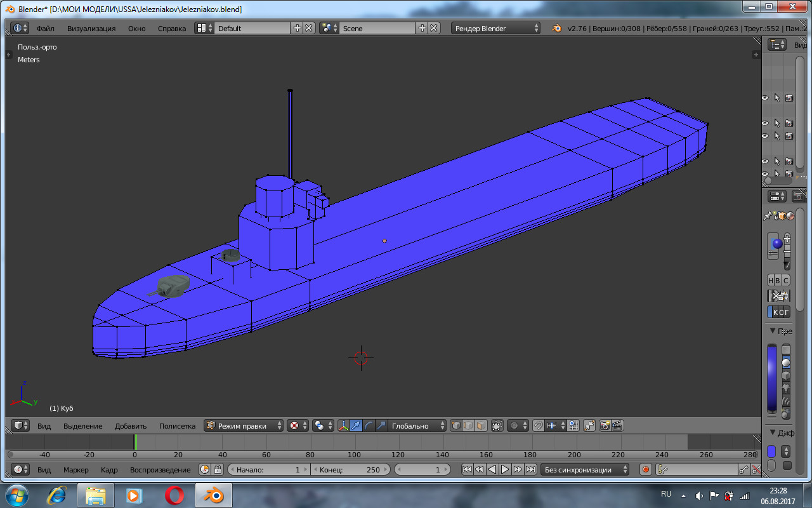Jump to the end frame of timeline

531,470
